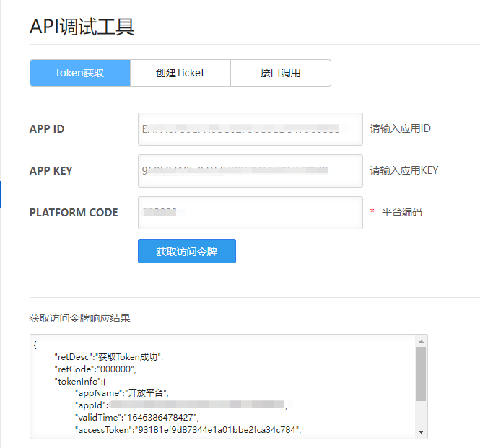This screenshot has height=448, width=480.
Task: Click the APP ID label
Action: click(x=47, y=129)
